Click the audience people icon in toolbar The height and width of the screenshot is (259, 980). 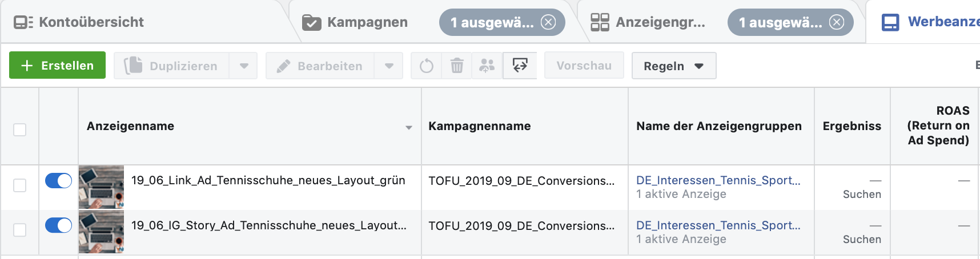(487, 66)
